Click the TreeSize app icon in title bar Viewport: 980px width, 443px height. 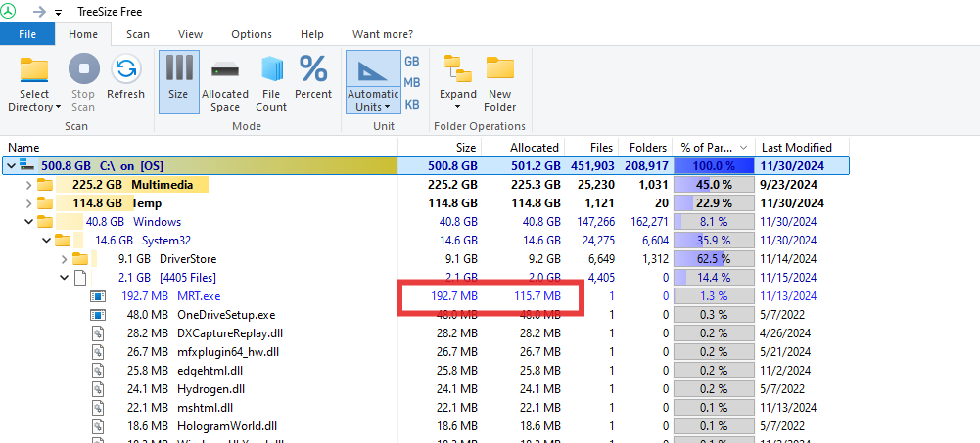[x=8, y=11]
